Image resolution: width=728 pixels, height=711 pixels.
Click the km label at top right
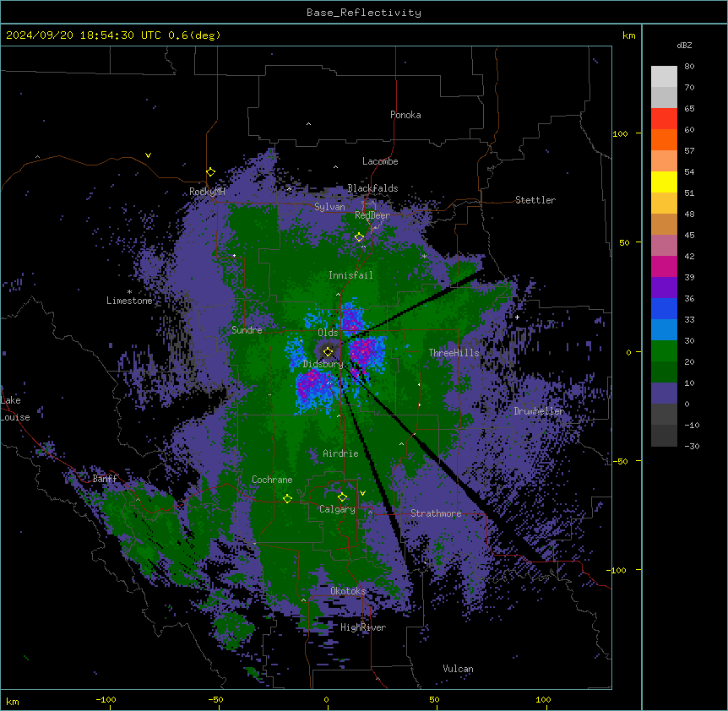pos(628,35)
